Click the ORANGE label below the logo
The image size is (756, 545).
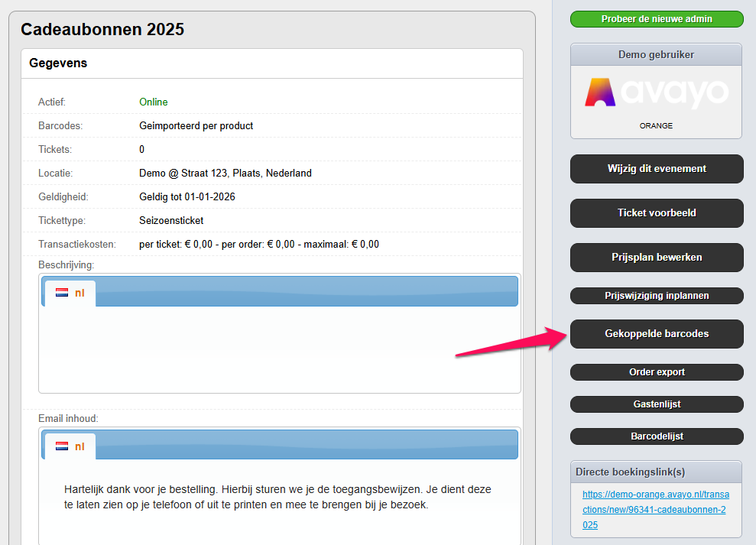tap(656, 126)
